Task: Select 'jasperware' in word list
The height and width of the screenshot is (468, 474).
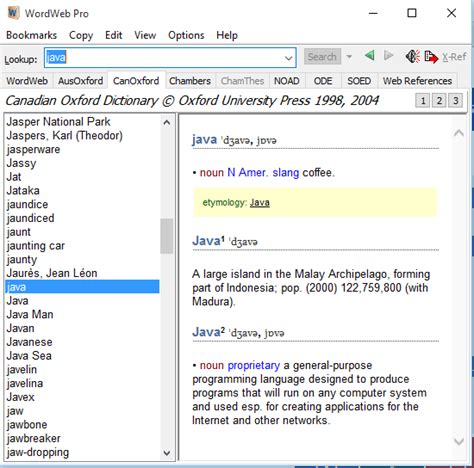Action: (x=82, y=149)
